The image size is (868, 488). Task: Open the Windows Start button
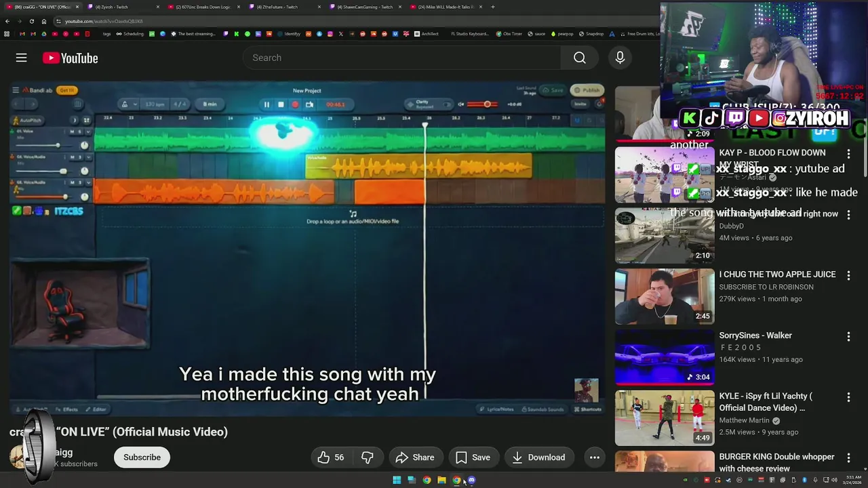tap(397, 481)
